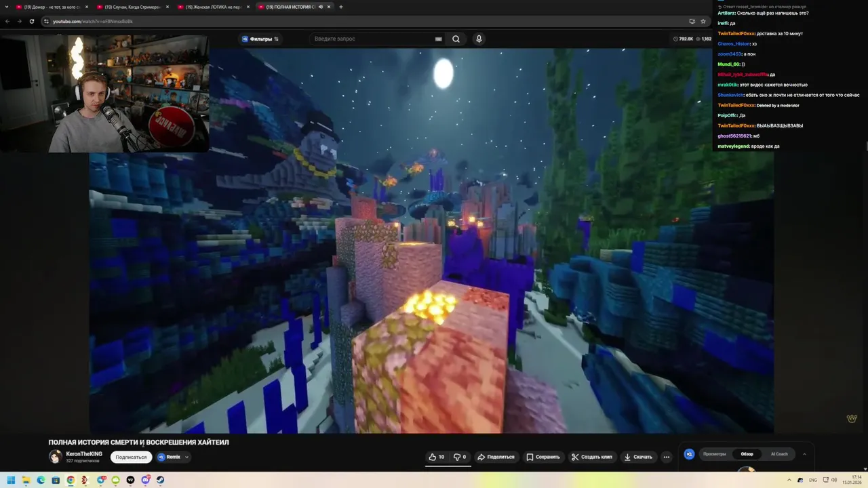Click the Shunkevich username in chat
868x488 pixels.
click(730, 95)
